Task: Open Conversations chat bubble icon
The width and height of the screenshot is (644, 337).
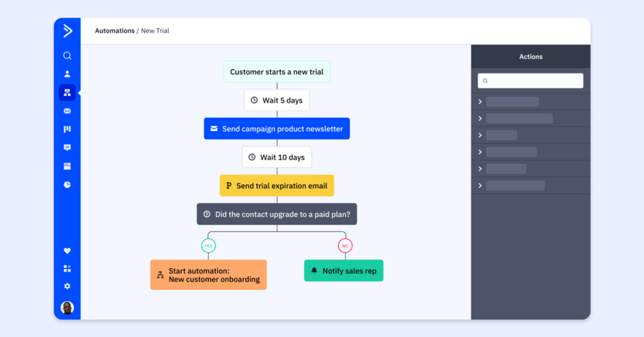Action: click(67, 148)
